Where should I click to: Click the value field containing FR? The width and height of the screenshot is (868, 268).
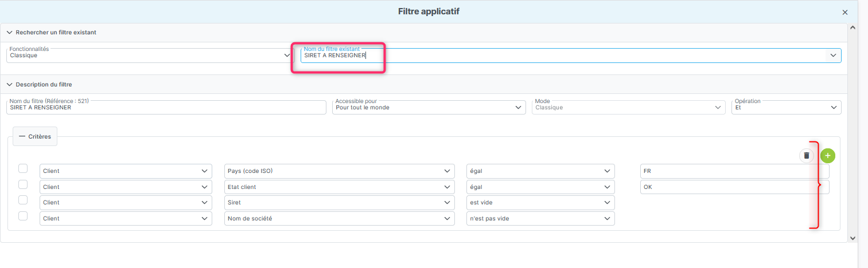pyautogui.click(x=734, y=171)
